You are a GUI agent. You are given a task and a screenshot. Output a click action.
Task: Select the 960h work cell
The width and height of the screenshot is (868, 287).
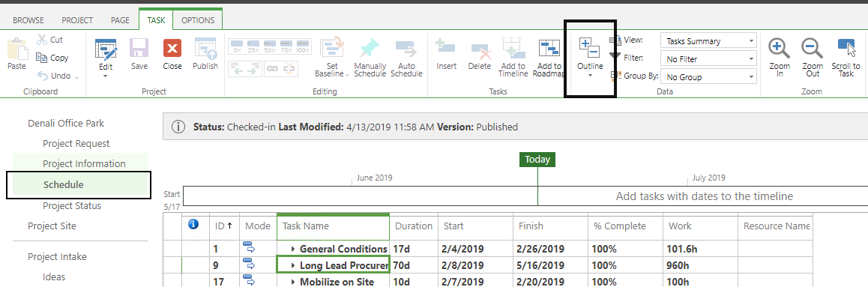[700, 265]
